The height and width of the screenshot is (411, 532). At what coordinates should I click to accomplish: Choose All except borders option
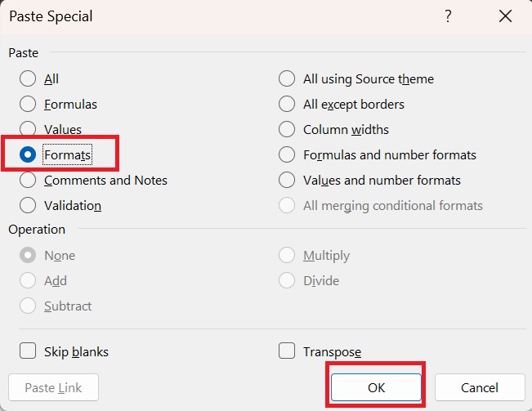287,105
